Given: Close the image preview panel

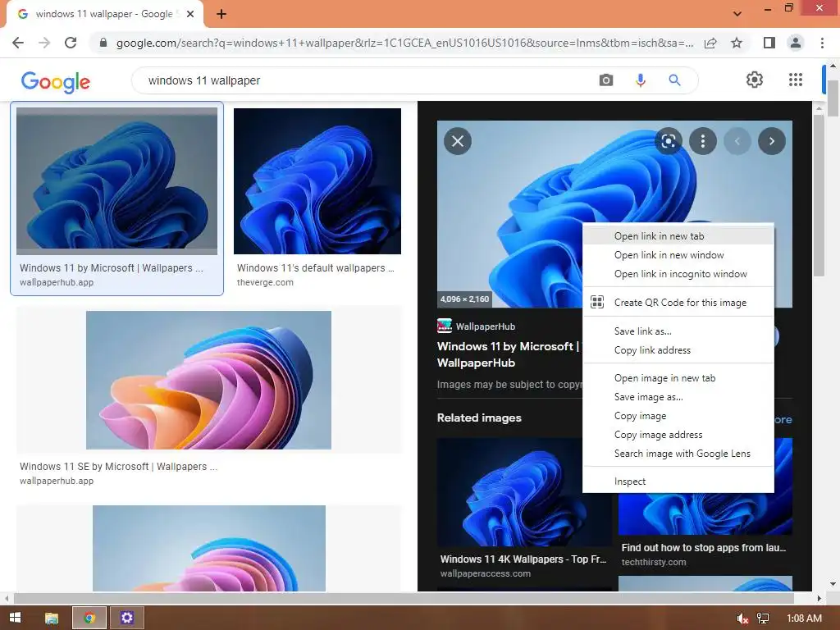Looking at the screenshot, I should pos(458,141).
